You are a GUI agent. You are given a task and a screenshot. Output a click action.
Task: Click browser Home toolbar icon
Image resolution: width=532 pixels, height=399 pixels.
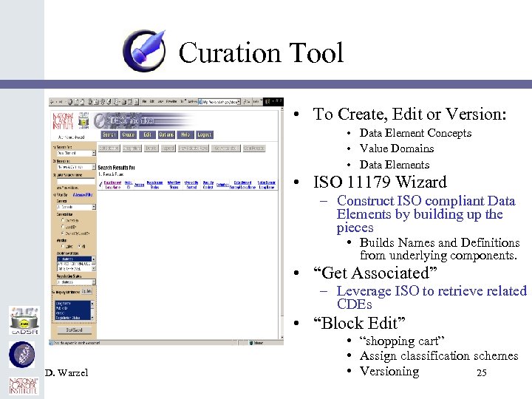pyautogui.click(x=82, y=101)
